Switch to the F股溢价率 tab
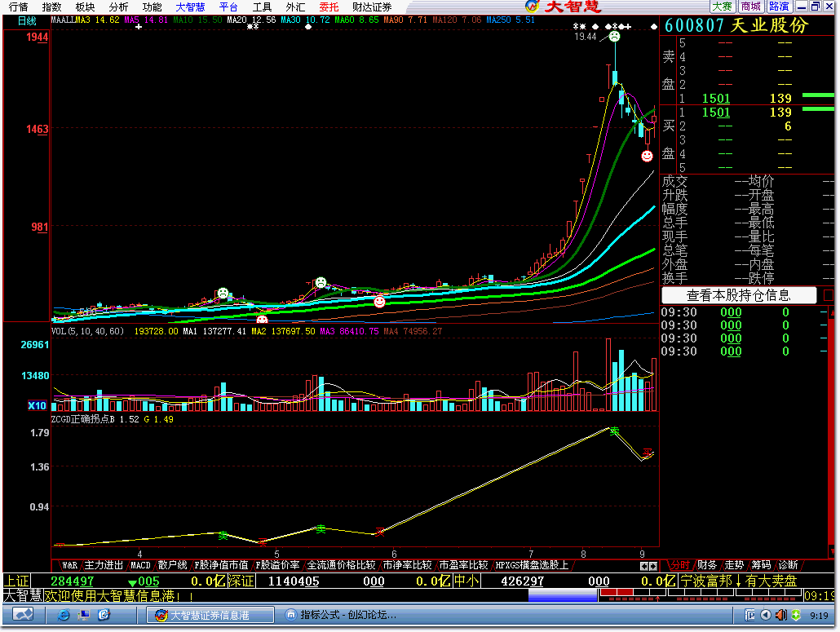Image resolution: width=840 pixels, height=632 pixels. pos(277,565)
